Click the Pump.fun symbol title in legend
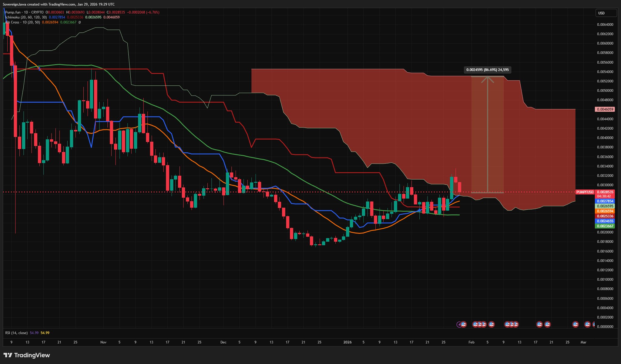This screenshot has height=364, width=621. [x=13, y=12]
